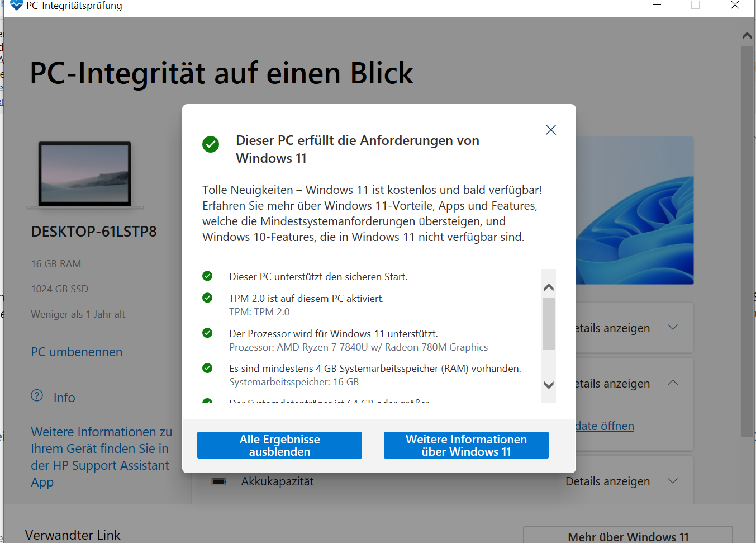Click the green check beside TPM 2.0 result
Screen dimensions: 756x543
click(x=207, y=298)
